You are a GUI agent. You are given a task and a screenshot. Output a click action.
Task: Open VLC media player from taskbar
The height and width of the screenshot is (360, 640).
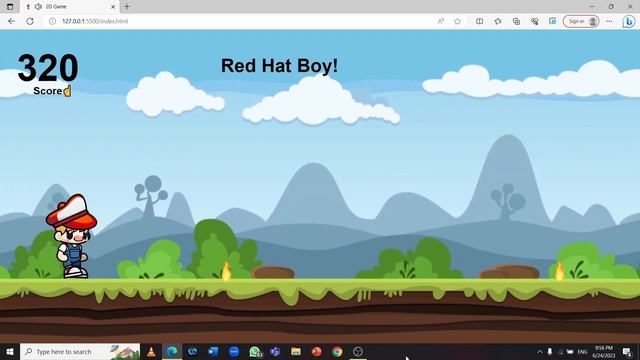[x=151, y=351]
